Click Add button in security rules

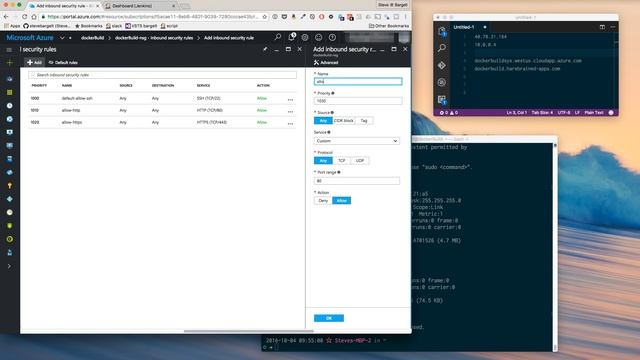click(x=34, y=62)
